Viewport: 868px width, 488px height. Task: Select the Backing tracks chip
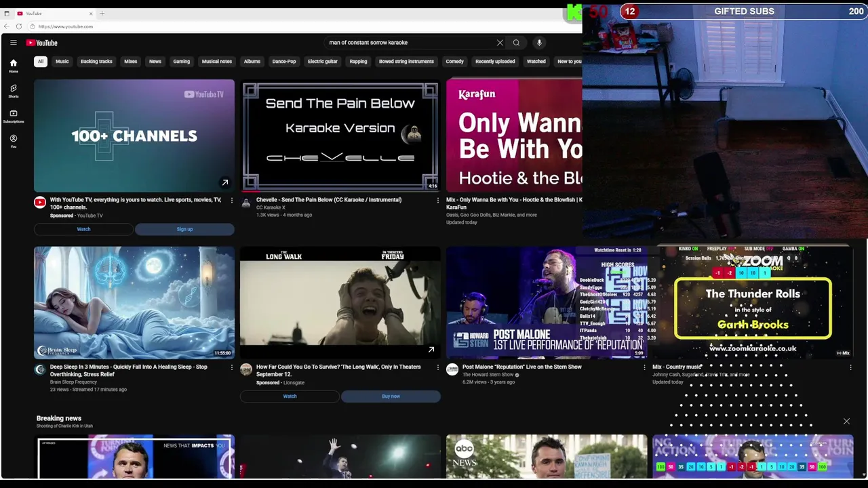96,62
